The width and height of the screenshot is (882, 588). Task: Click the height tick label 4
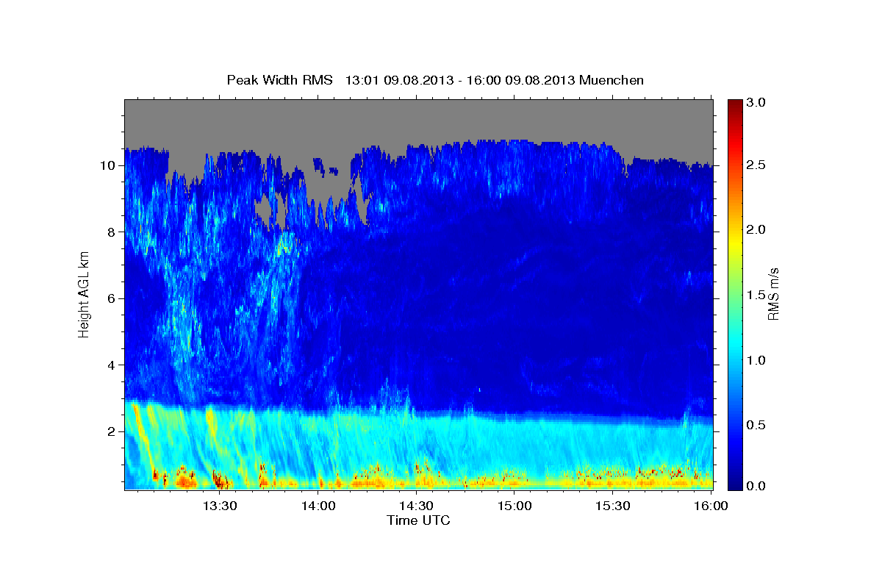point(113,365)
